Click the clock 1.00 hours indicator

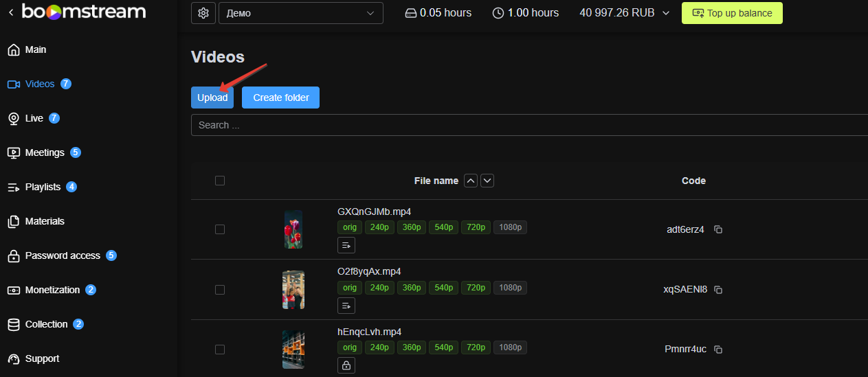[x=526, y=13]
